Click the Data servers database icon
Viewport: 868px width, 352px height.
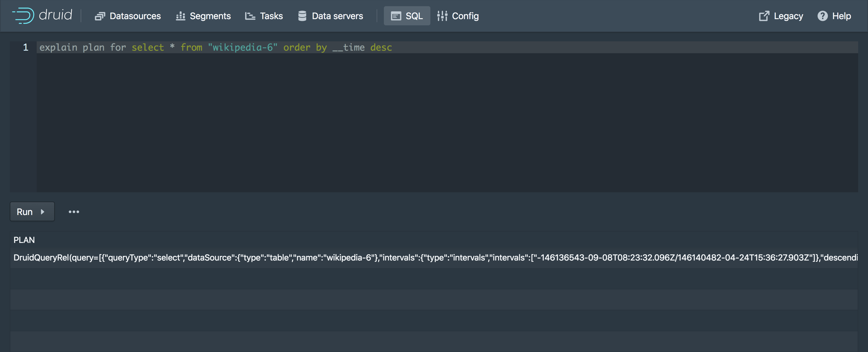coord(302,15)
